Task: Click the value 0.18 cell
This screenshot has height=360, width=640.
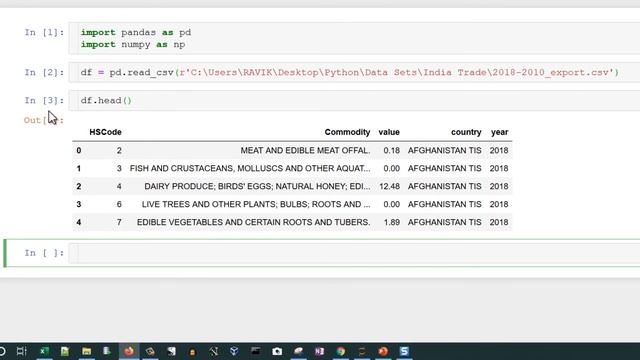Action: 391,151
